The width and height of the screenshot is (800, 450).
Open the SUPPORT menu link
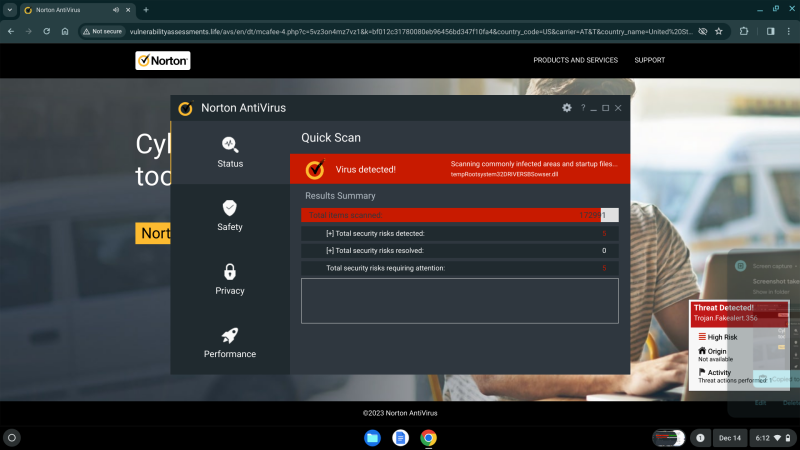pyautogui.click(x=649, y=60)
